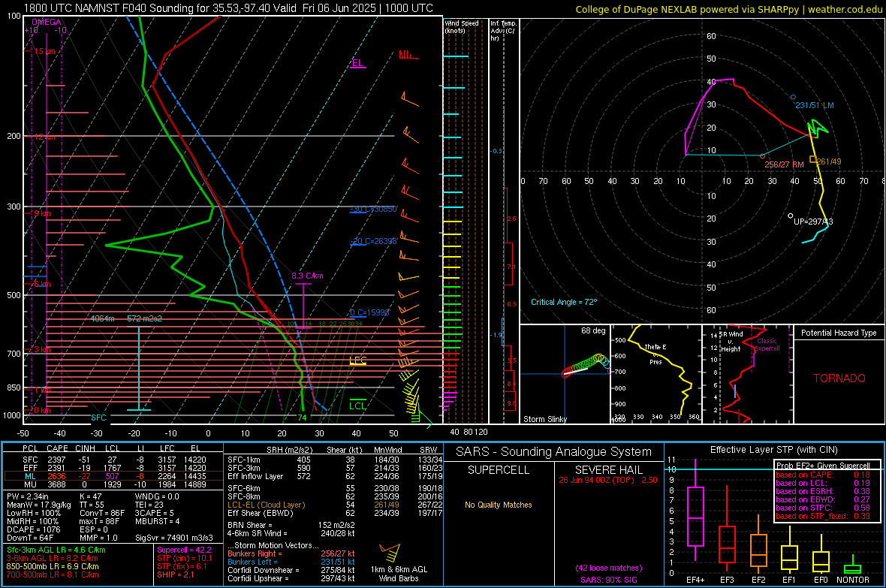This screenshot has width=886, height=588.
Task: Click the BRN Shear = label
Action: point(250,525)
